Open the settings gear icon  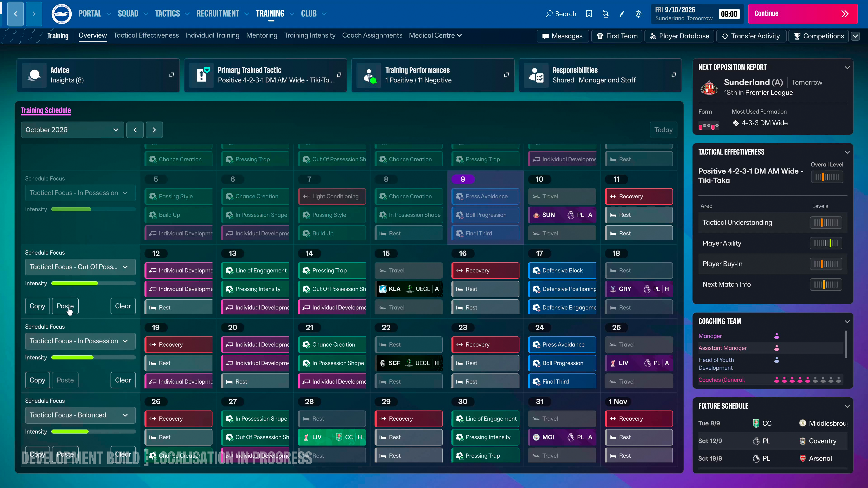(638, 14)
